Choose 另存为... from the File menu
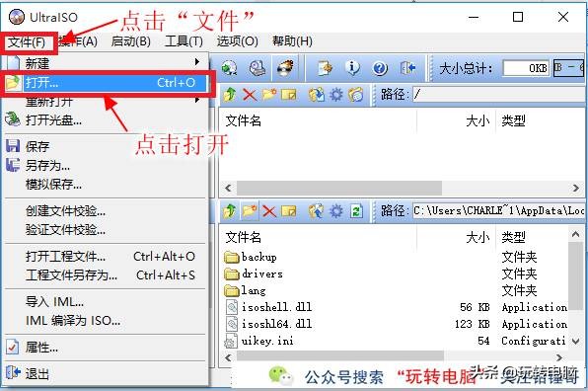588x391 pixels. [105, 165]
